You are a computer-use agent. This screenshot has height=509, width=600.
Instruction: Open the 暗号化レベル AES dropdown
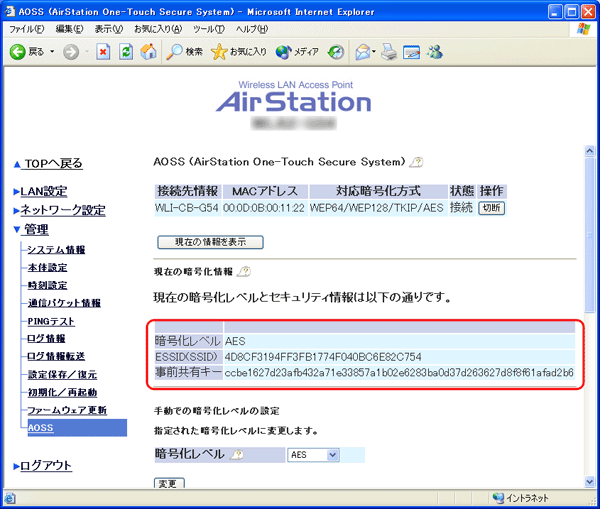pyautogui.click(x=313, y=455)
